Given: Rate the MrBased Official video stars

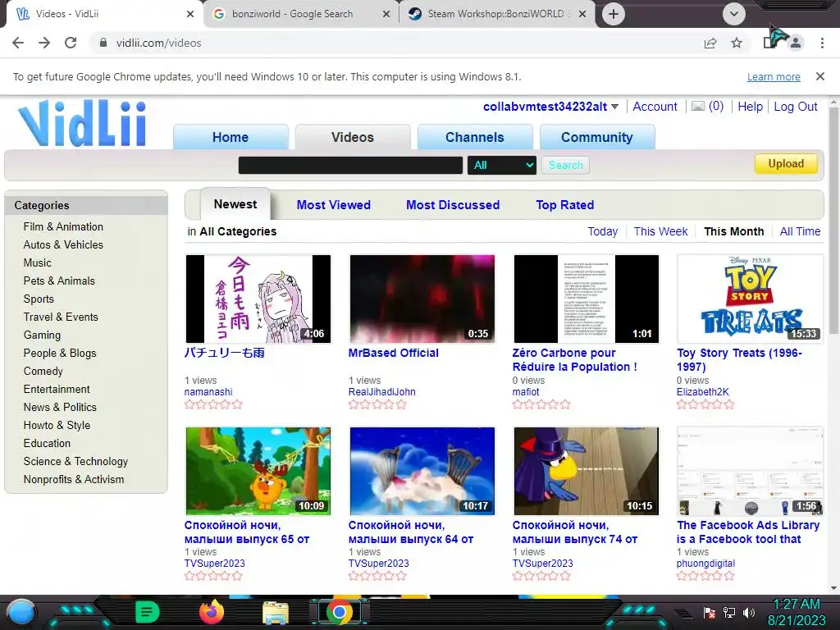Looking at the screenshot, I should (x=377, y=404).
